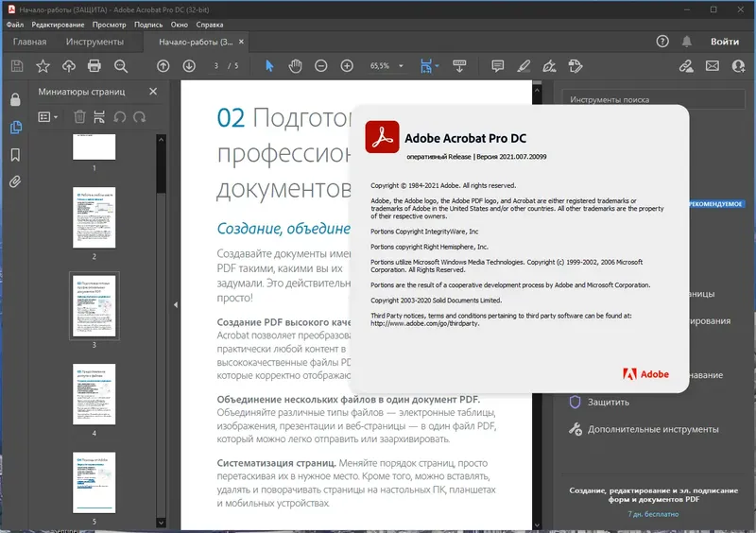Switch to the Главная tab

(30, 42)
